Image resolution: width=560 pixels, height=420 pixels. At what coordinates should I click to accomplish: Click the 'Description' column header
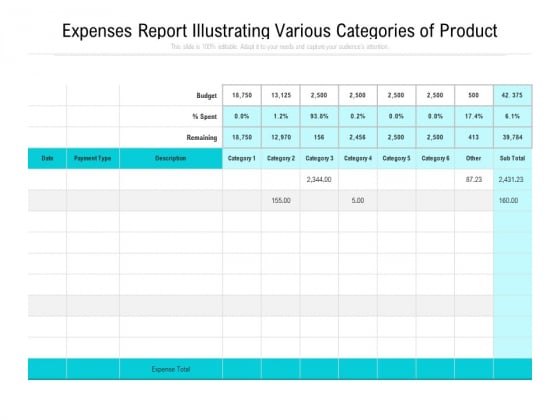tap(171, 158)
